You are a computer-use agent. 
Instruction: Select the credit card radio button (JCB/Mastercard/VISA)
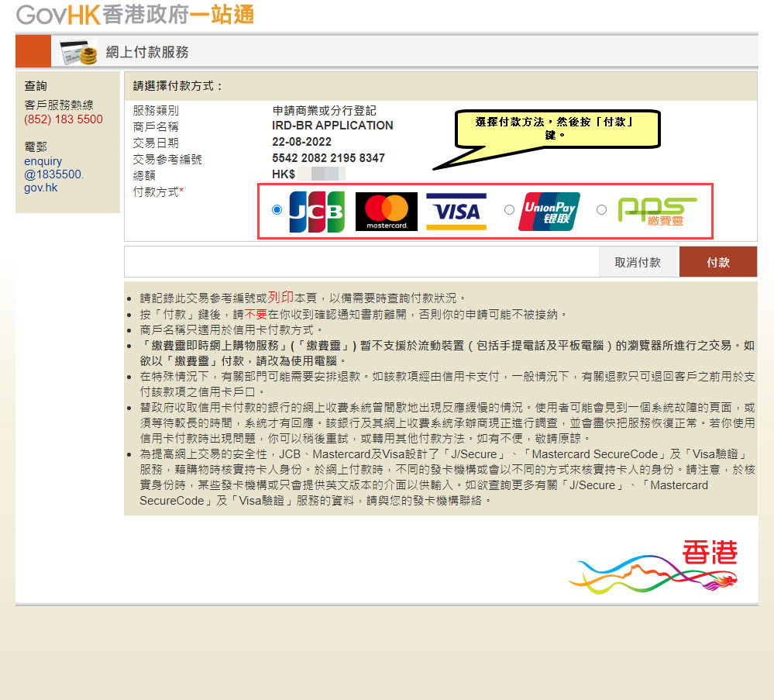(x=277, y=210)
